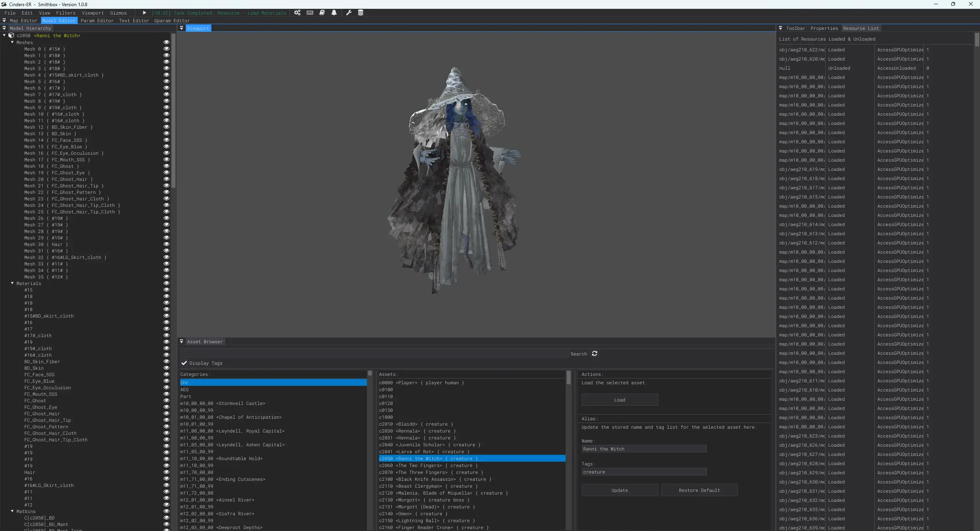The width and height of the screenshot is (980, 531).
Task: Click the Resource List vertical scrollbar
Action: pyautogui.click(x=977, y=40)
